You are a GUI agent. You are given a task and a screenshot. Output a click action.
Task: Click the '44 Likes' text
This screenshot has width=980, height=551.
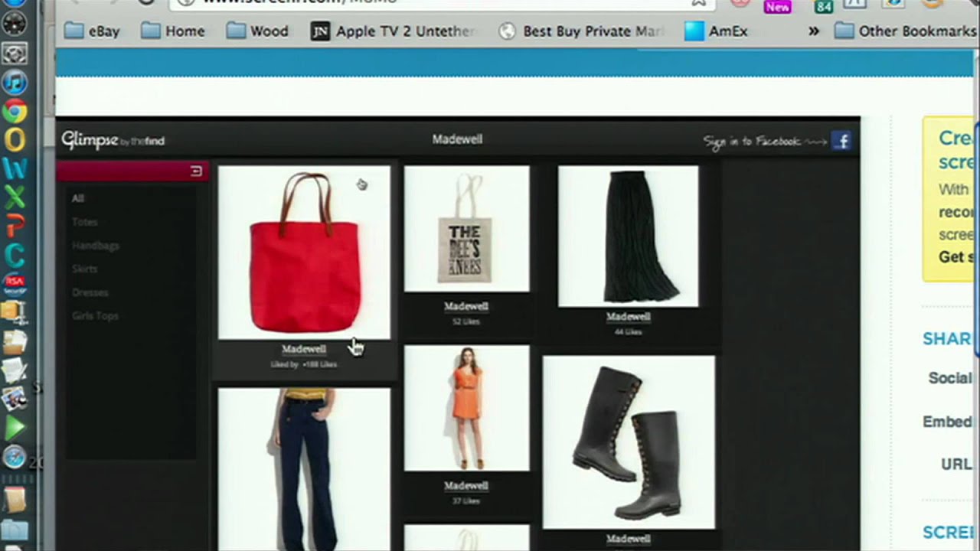point(628,332)
